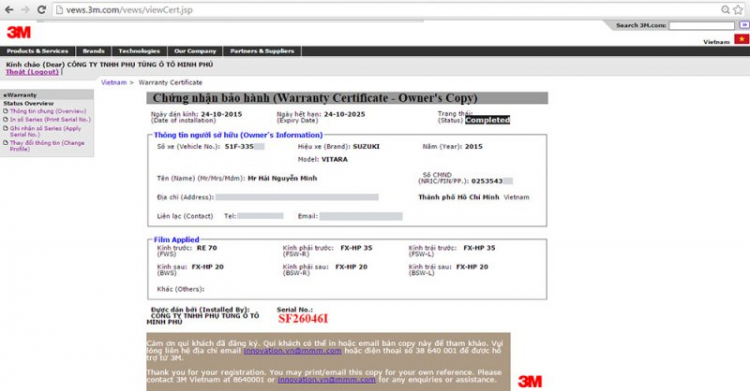Click the Search 3M.com input field
The image size is (750, 391).
pyautogui.click(x=702, y=25)
